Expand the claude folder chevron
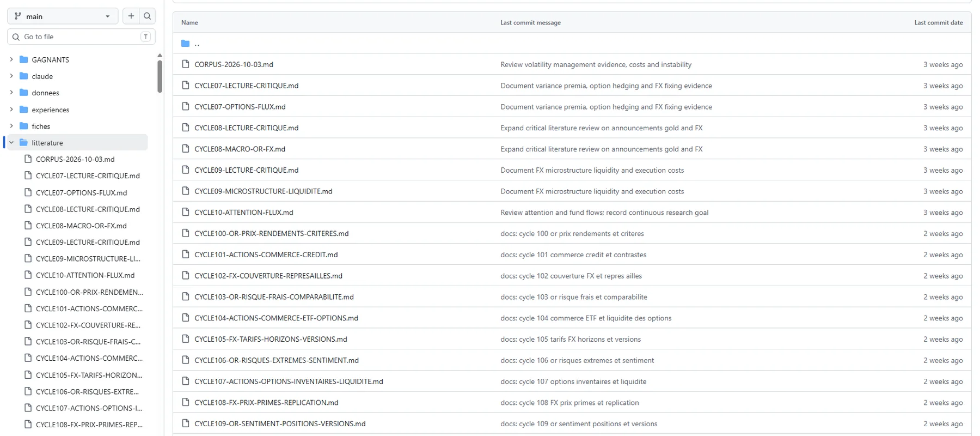Screen dimensions: 980x436 pyautogui.click(x=11, y=76)
